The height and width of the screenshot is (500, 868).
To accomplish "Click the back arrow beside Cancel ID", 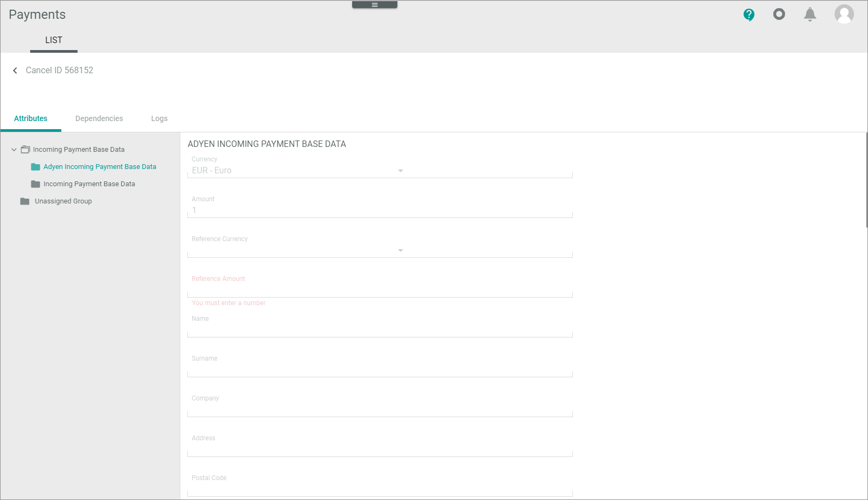I will point(15,71).
